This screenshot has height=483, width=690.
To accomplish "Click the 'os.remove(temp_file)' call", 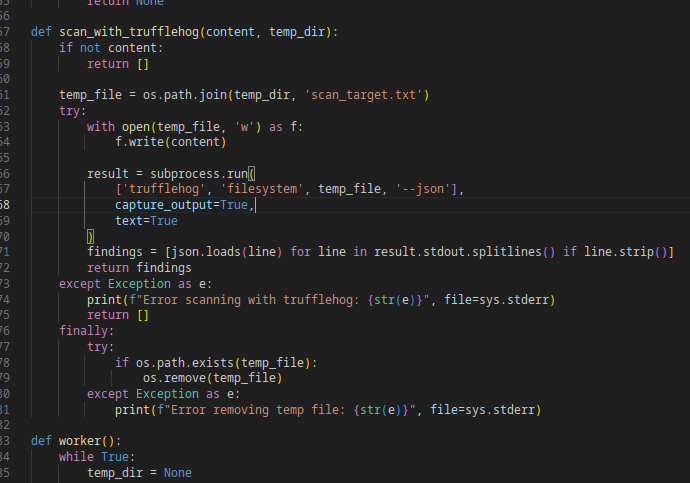I will click(x=213, y=378).
